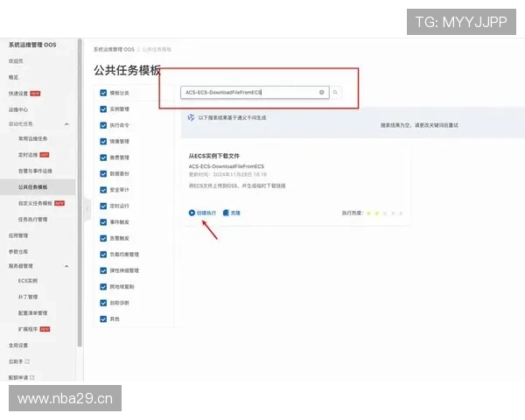Uncheck the 其他 checkbox
This screenshot has width=525, height=420.
coord(103,318)
